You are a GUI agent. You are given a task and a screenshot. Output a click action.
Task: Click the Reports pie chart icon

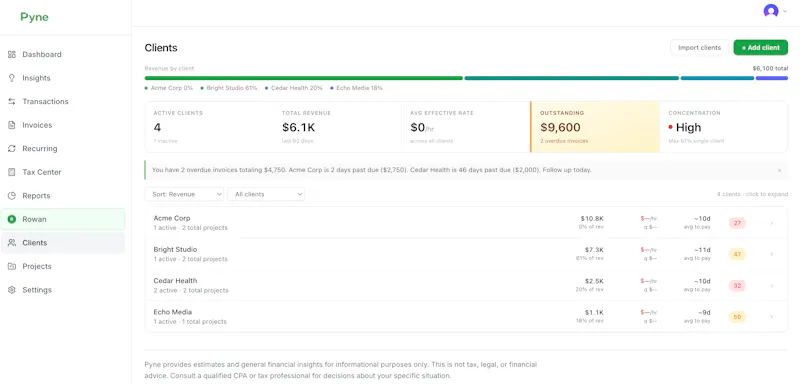point(12,196)
